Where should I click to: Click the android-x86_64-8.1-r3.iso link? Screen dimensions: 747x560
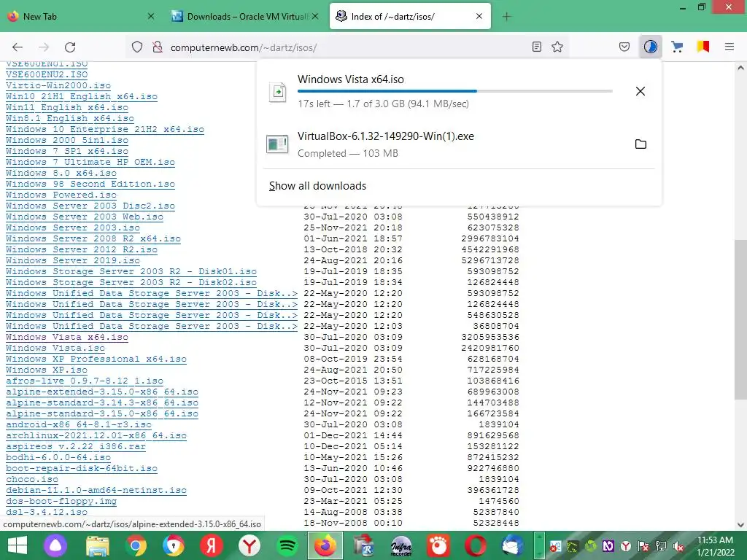(79, 425)
